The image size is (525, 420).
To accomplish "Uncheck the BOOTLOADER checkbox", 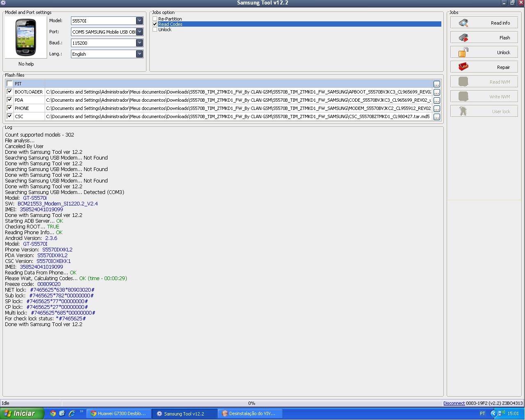I will [x=9, y=92].
